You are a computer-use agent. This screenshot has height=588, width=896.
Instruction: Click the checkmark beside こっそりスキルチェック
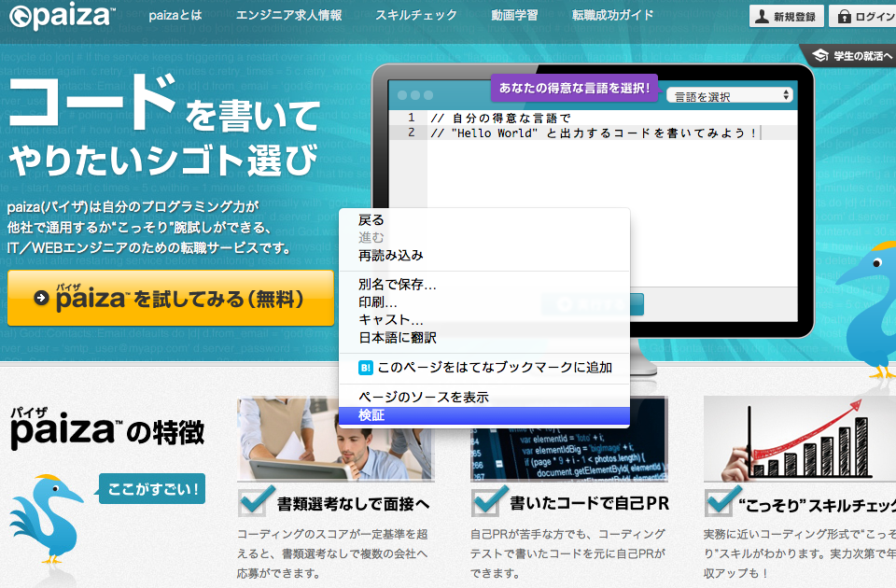(719, 502)
